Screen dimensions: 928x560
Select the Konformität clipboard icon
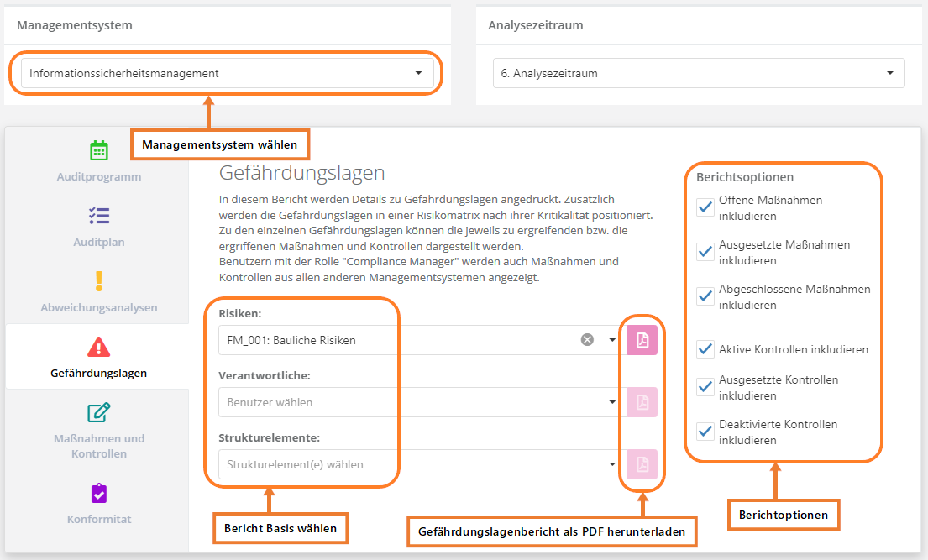click(99, 493)
